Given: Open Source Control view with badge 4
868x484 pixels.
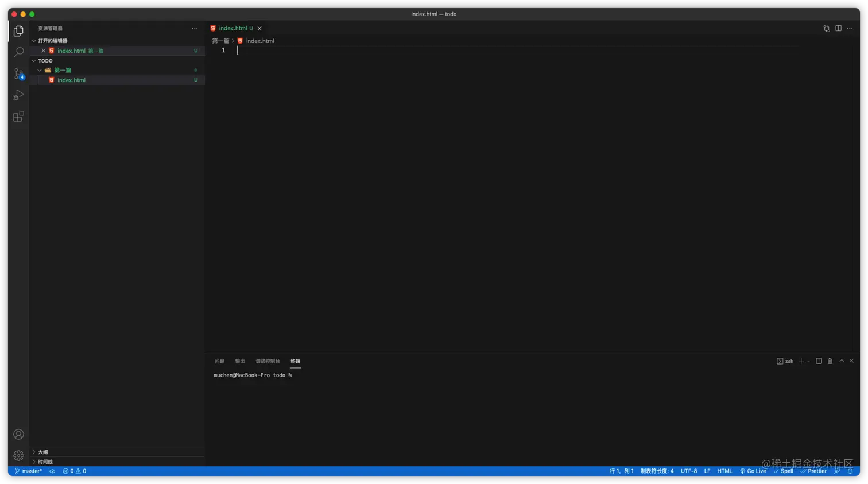Looking at the screenshot, I should tap(18, 73).
